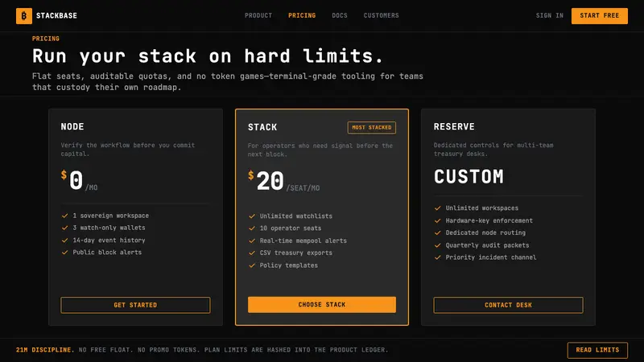Click the checkmark beside Hardware-key enforcement
Viewport: 644px width, 362px height.
437,220
